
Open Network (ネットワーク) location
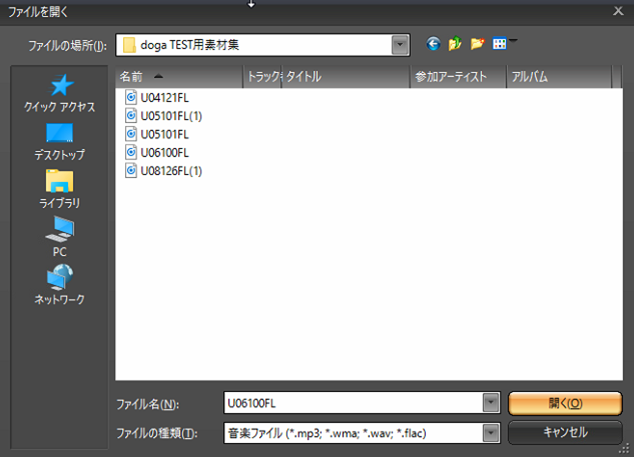click(x=60, y=284)
